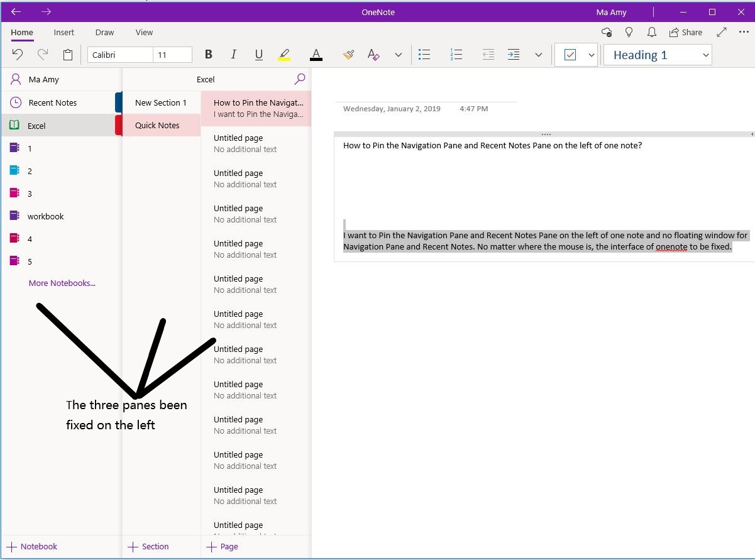
Task: Click the note heading about pinning panes
Action: point(492,145)
